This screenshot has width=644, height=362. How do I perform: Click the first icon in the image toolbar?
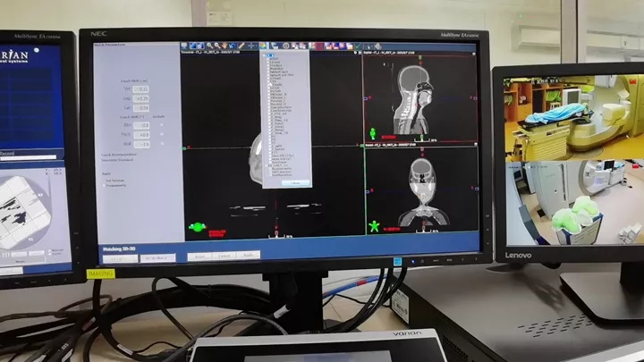tap(185, 46)
